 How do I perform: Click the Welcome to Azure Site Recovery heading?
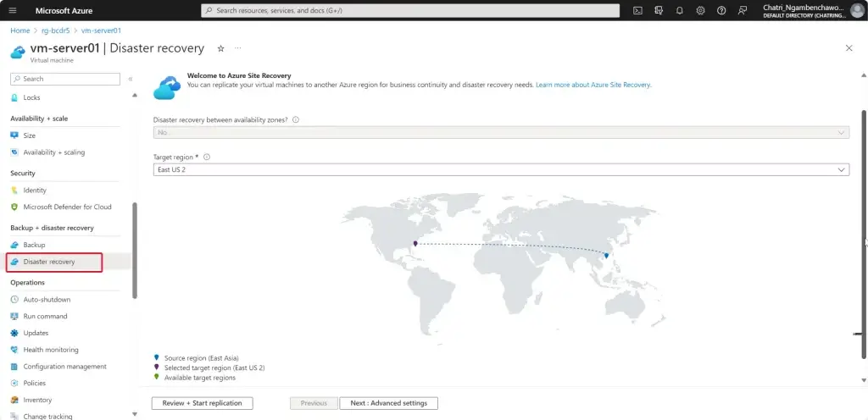(x=239, y=75)
